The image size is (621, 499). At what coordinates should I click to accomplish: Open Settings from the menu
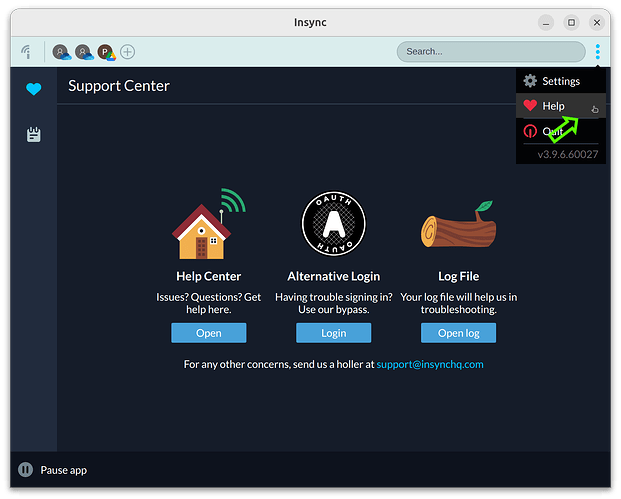point(561,81)
